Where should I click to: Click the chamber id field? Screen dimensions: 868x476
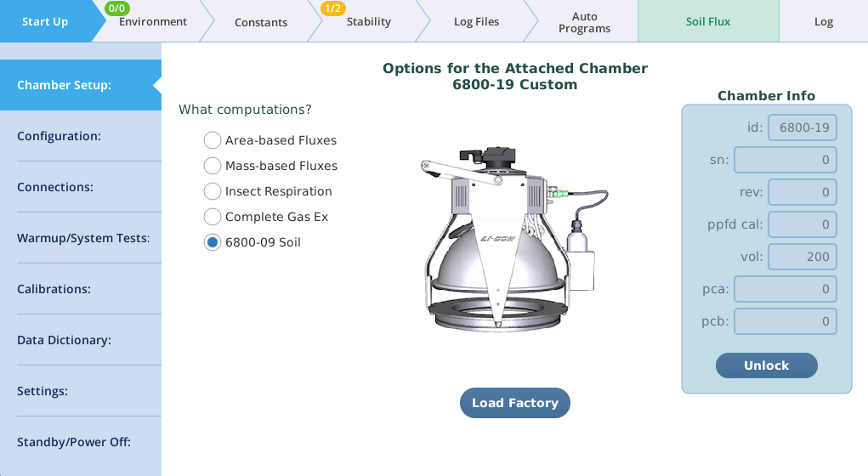click(803, 127)
